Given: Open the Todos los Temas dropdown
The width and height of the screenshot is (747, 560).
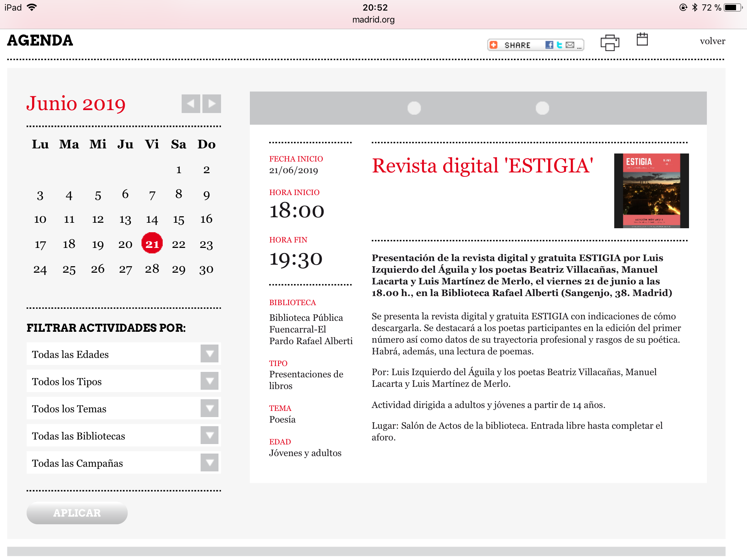Looking at the screenshot, I should tap(209, 408).
